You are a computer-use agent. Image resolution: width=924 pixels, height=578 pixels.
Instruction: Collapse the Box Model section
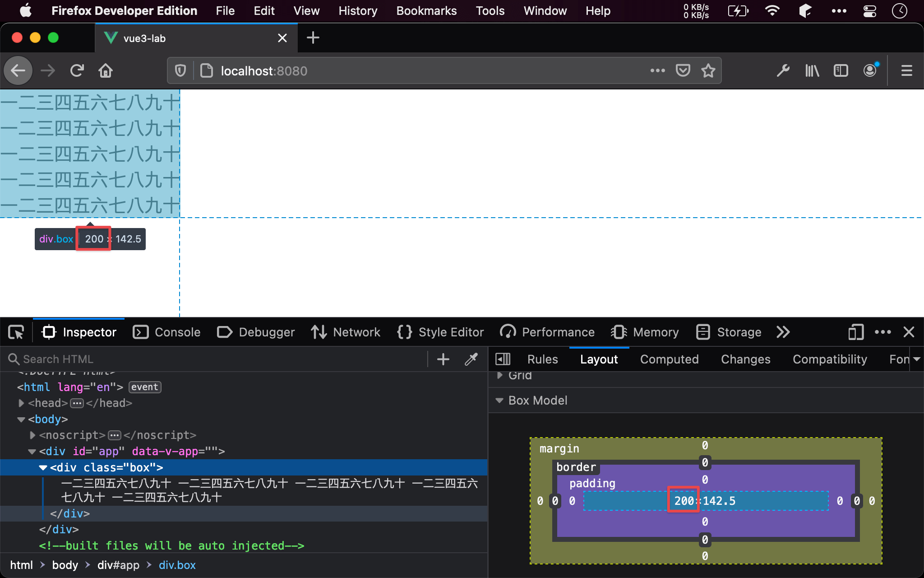tap(499, 401)
